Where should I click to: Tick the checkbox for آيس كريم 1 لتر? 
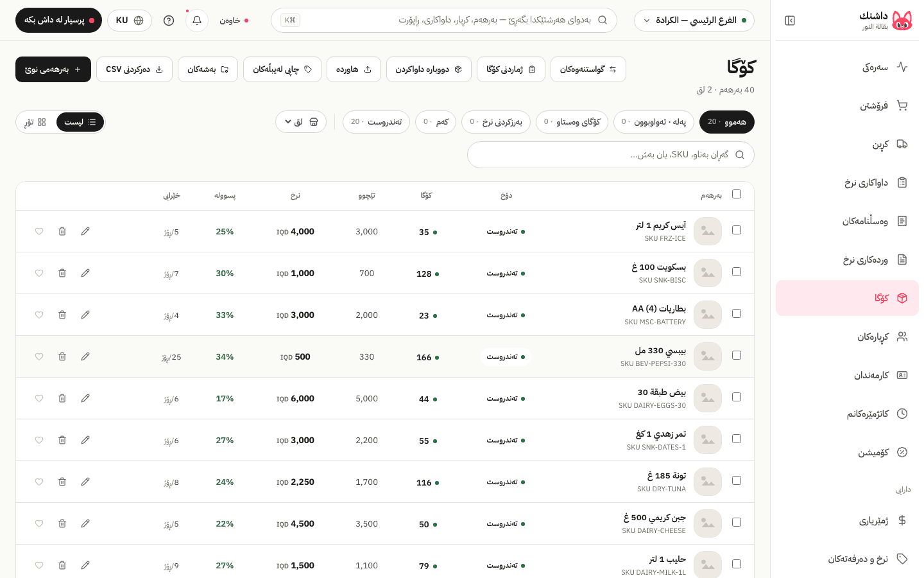click(737, 230)
